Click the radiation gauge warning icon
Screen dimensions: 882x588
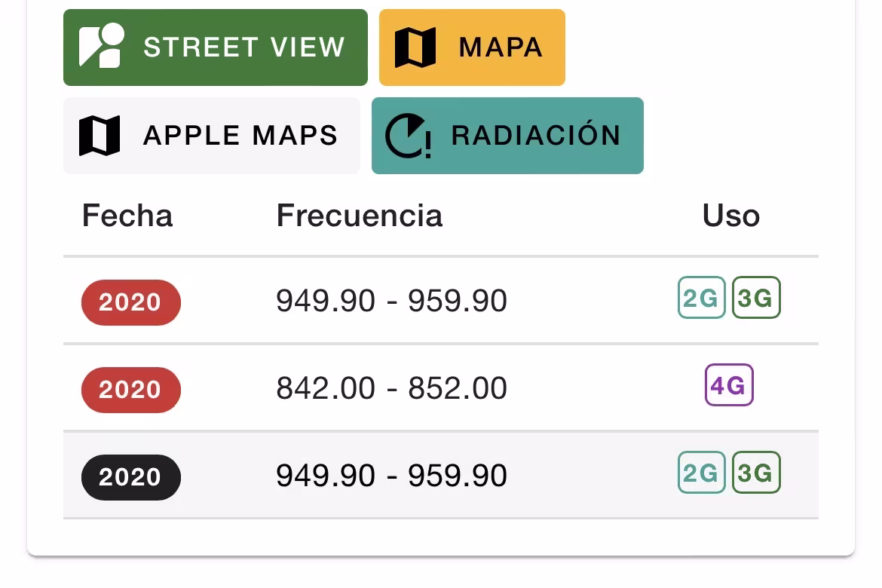coord(409,136)
